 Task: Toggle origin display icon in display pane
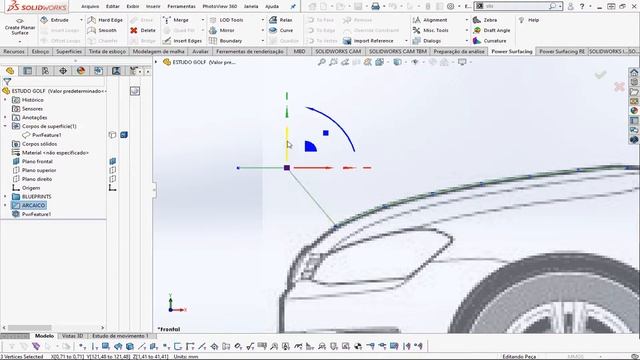113,188
